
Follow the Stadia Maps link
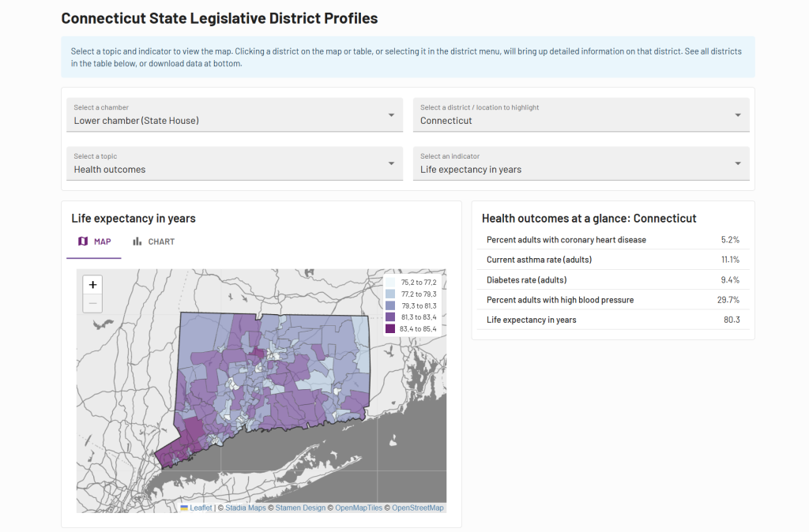[246, 508]
